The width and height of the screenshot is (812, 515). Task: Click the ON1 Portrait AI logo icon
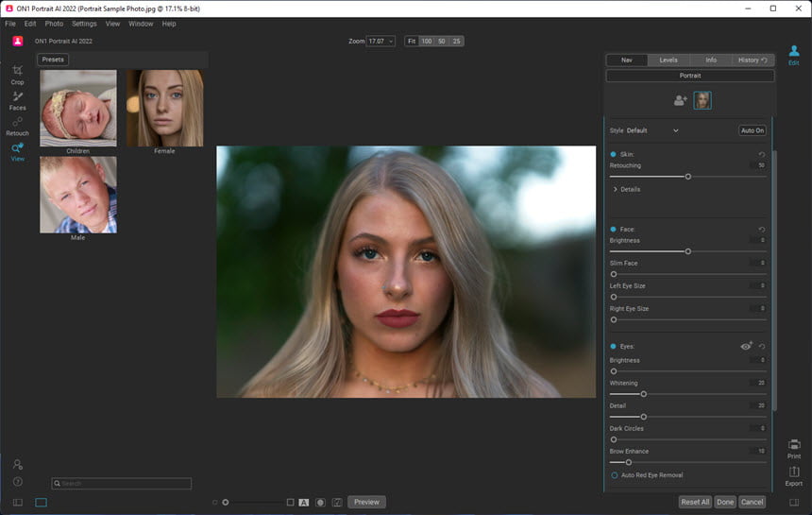18,41
